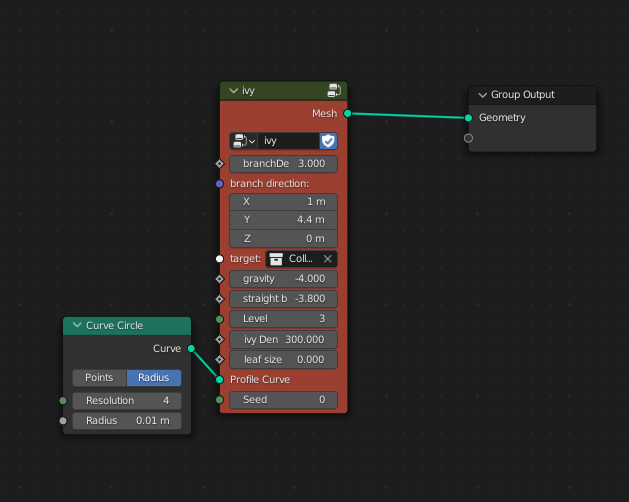Clear the target collection with the X
Viewport: 629px width, 502px height.
328,259
